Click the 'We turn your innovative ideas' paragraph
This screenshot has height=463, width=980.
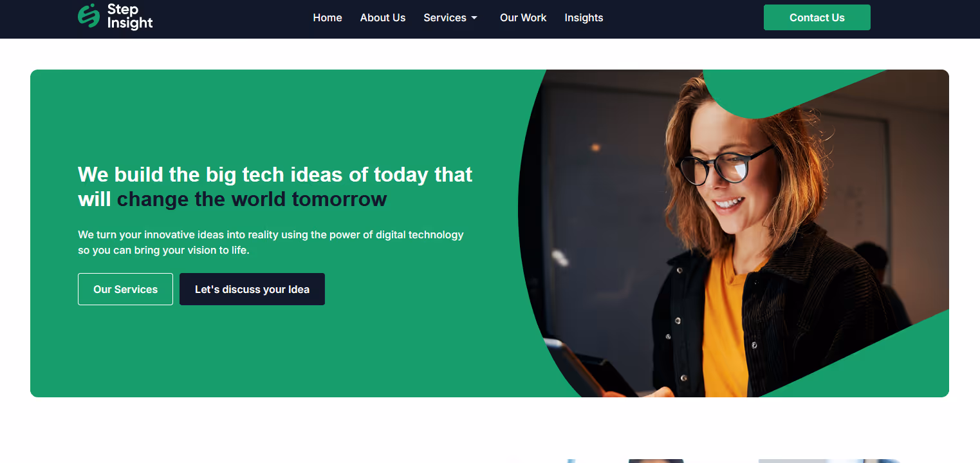[271, 242]
